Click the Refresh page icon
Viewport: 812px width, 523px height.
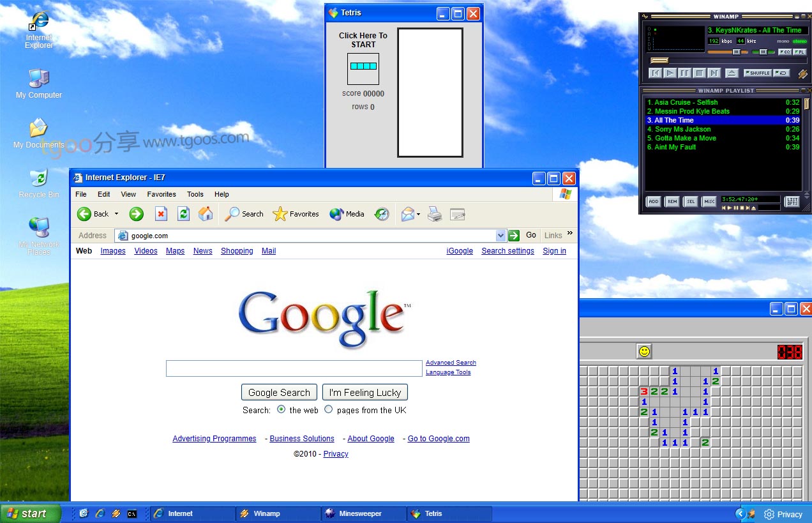[x=183, y=214]
